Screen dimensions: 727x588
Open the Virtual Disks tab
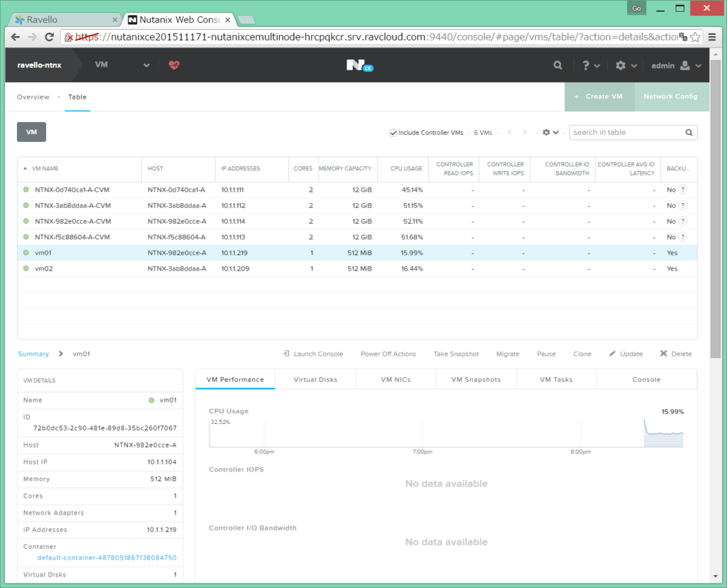315,379
